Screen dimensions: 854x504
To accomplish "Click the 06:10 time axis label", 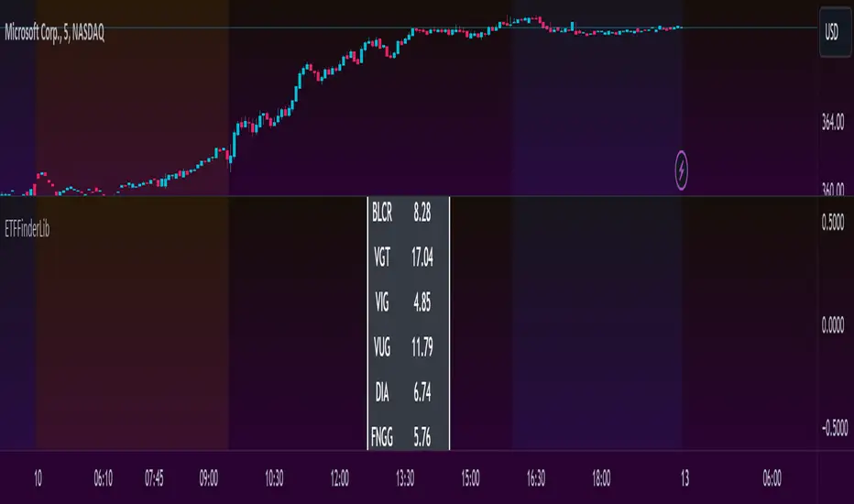I will [103, 478].
